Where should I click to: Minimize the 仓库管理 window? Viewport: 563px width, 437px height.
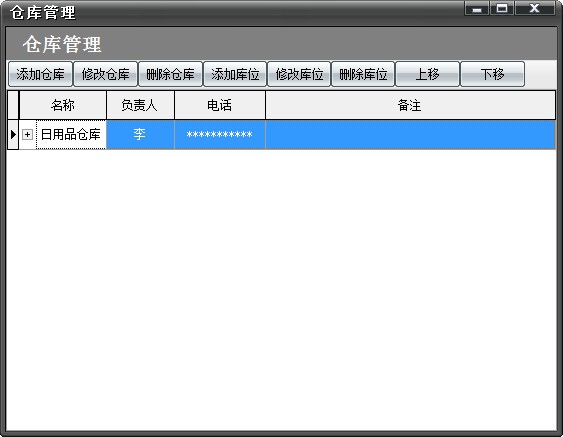pyautogui.click(x=477, y=9)
